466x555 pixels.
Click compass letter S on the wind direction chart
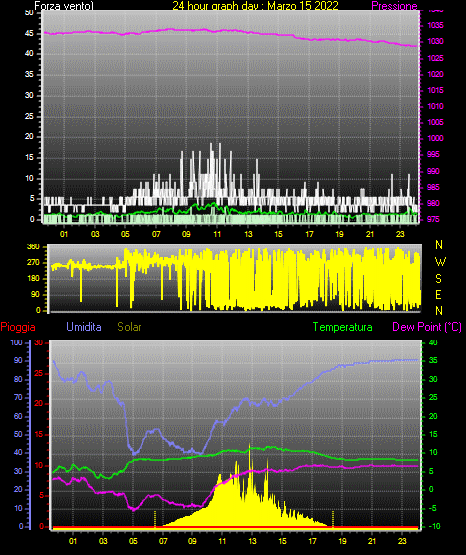pyautogui.click(x=438, y=279)
